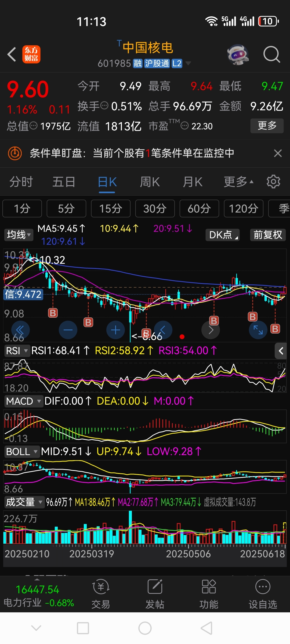Select 5分 period button
Image resolution: width=290 pixels, height=644 pixels.
(66, 208)
